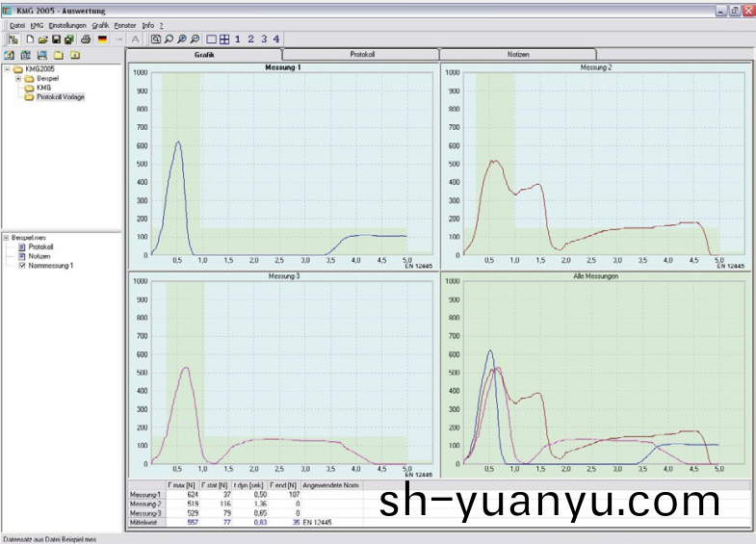Switch to the Protokoll tab
Screen dimensions: 756x544
click(361, 55)
